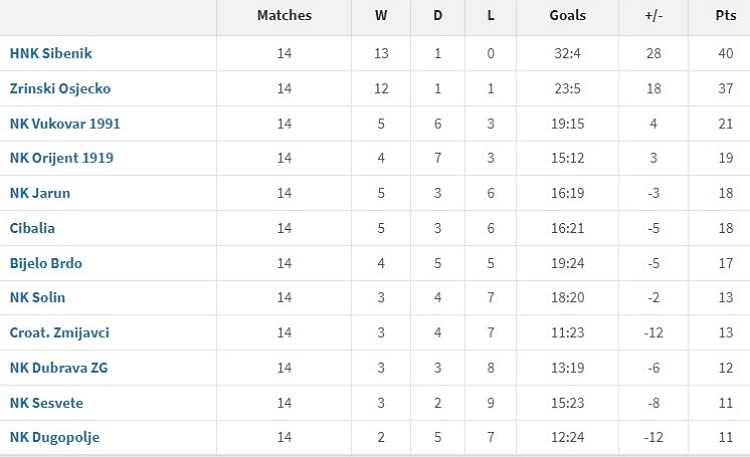Select the NK Orijent 1919 team link

click(x=61, y=158)
